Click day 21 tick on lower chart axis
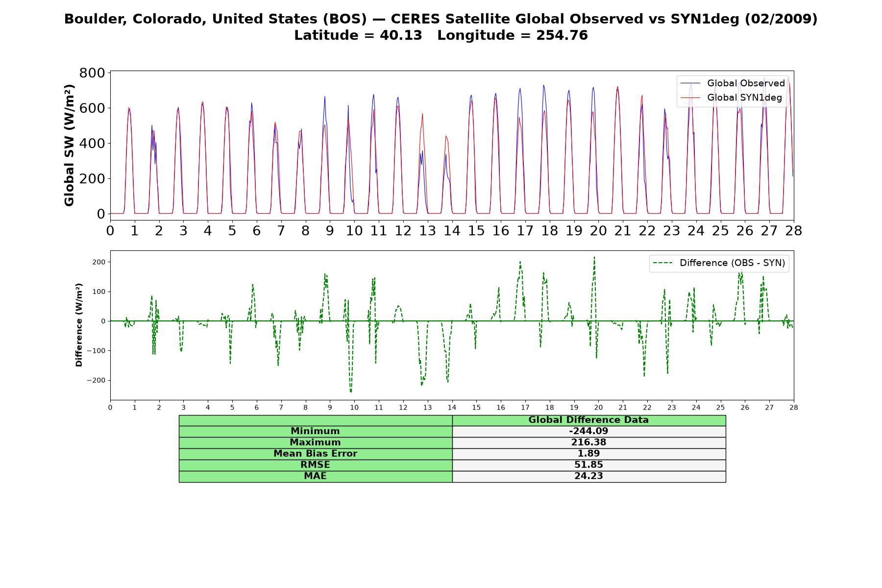 (623, 408)
